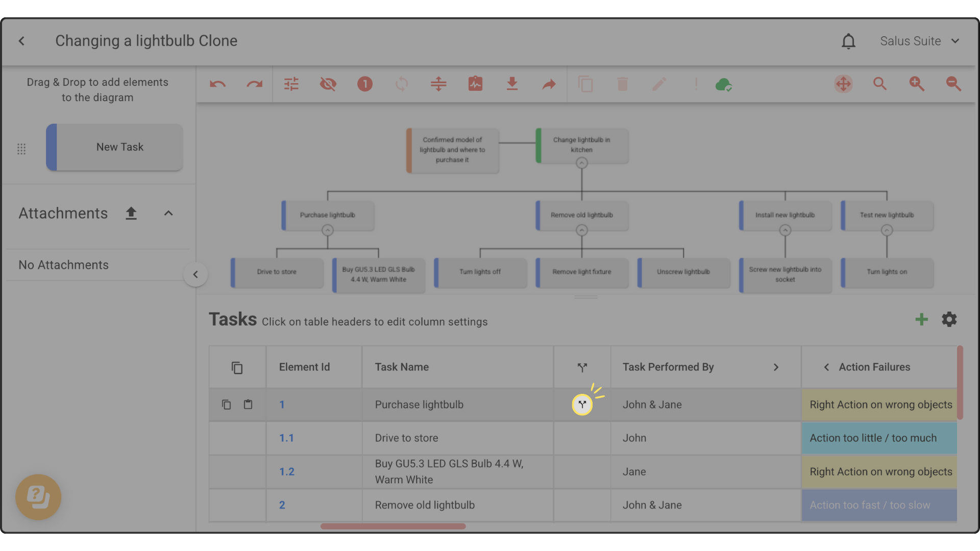Click the zoom out magnifier icon
Screen dimensions: 980x551
pos(953,84)
